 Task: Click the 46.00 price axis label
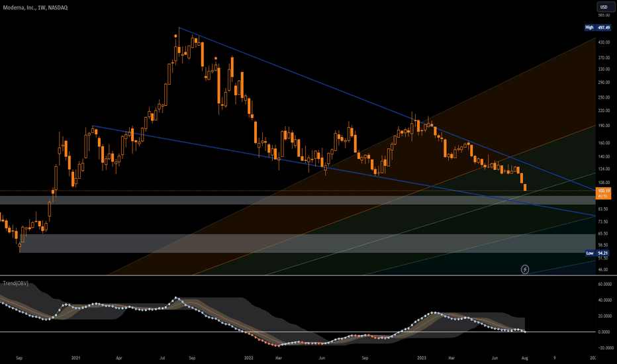tap(603, 270)
